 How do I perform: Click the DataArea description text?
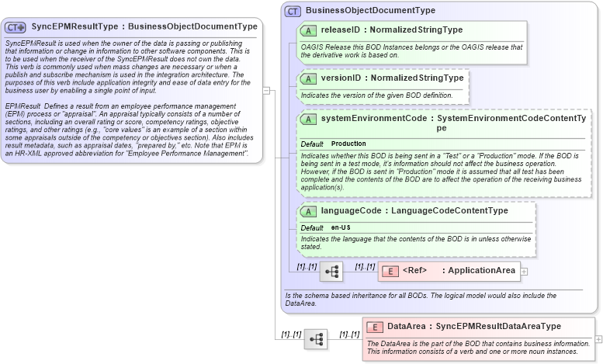pyautogui.click(x=478, y=348)
